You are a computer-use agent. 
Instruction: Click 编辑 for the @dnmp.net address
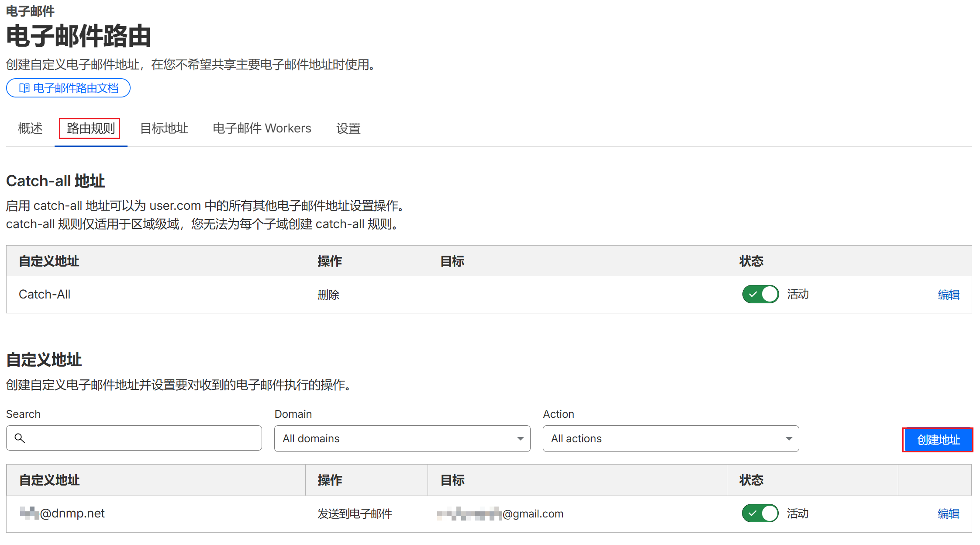coord(949,514)
